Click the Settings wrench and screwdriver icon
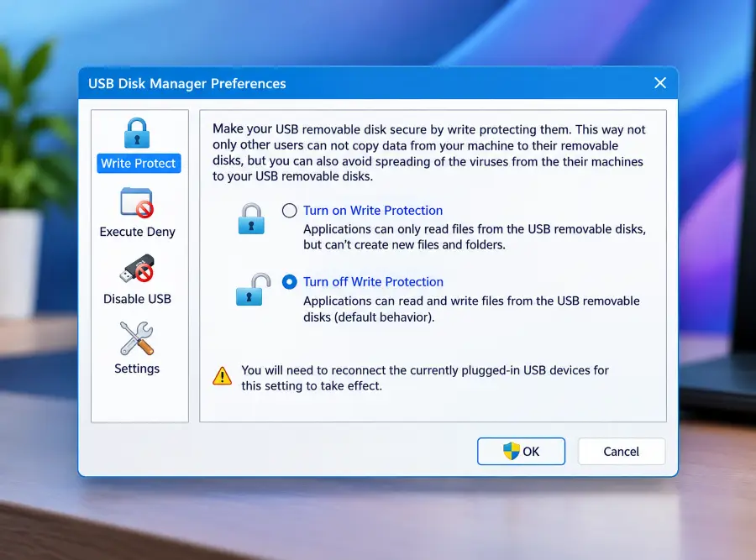756x560 pixels. (x=137, y=338)
